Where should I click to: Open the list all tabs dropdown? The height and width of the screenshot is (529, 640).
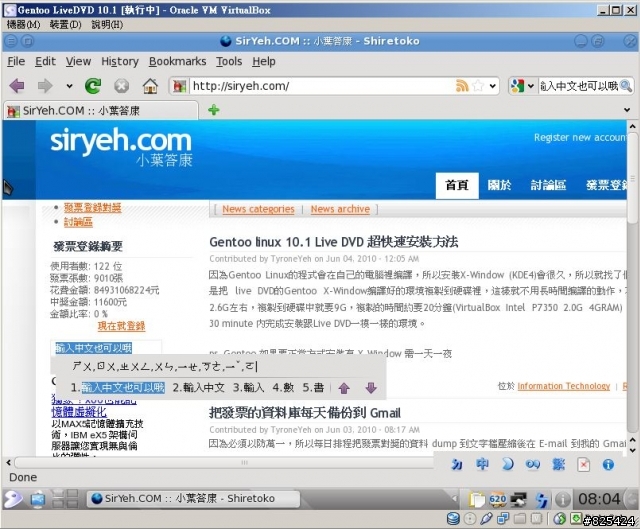[x=627, y=110]
